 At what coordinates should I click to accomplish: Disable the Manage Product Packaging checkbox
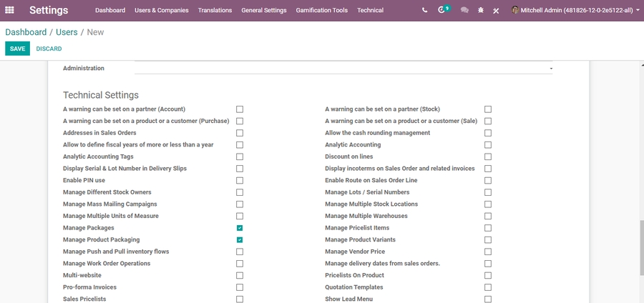point(240,240)
